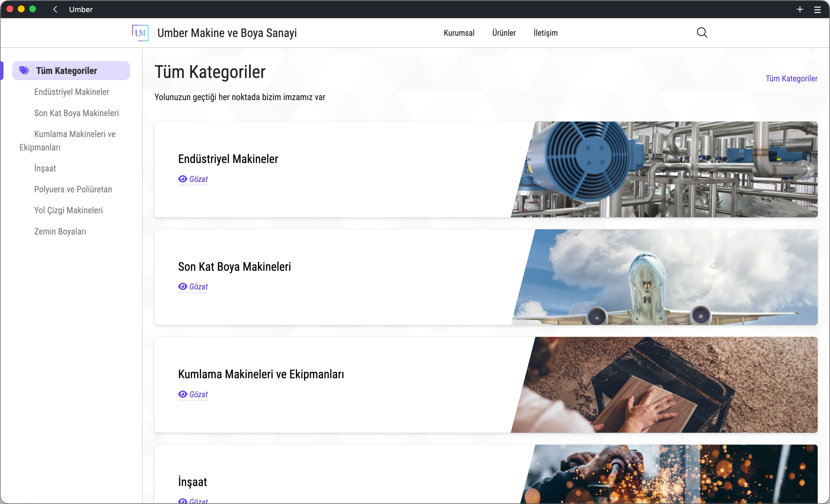Click the slogan 'Yolunuzun geçtiği her noktada bizim imzamız var'

coord(240,97)
